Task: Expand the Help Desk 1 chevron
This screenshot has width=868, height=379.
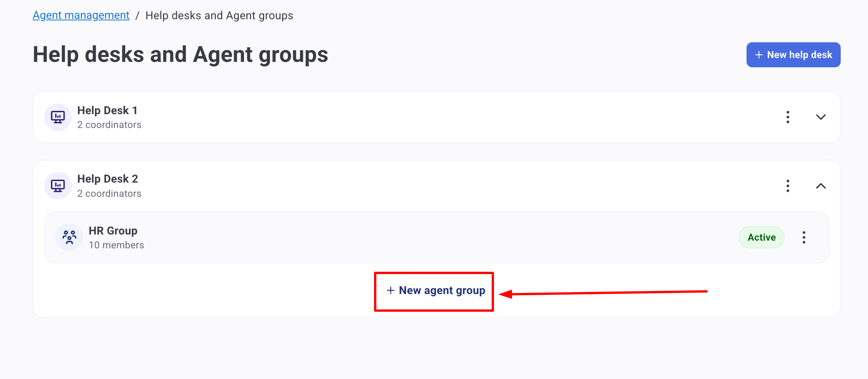Action: (x=821, y=117)
